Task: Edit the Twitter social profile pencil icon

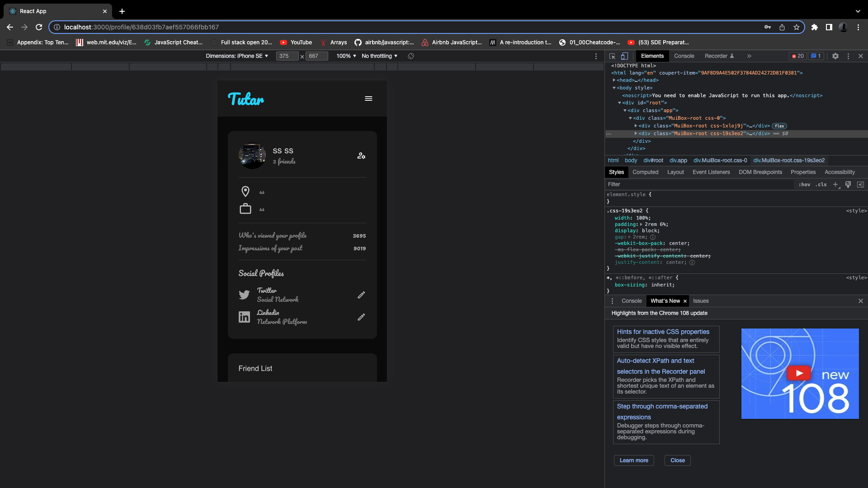Action: coord(361,295)
